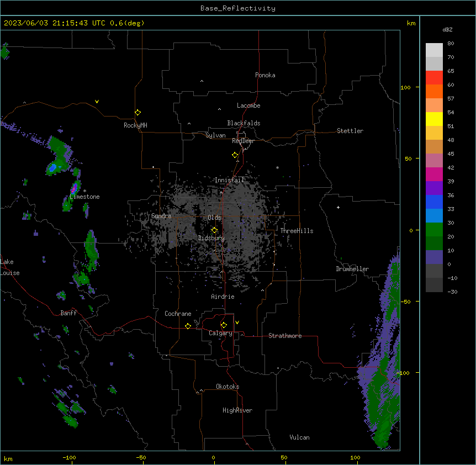
Task: Click the red 60 dBZ legend swatch
Action: coord(434,78)
